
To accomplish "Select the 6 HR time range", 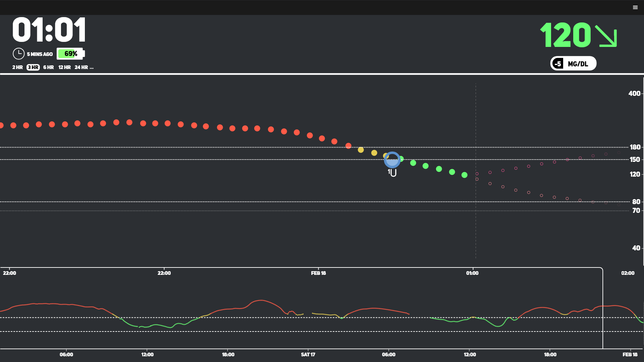I will coord(48,67).
